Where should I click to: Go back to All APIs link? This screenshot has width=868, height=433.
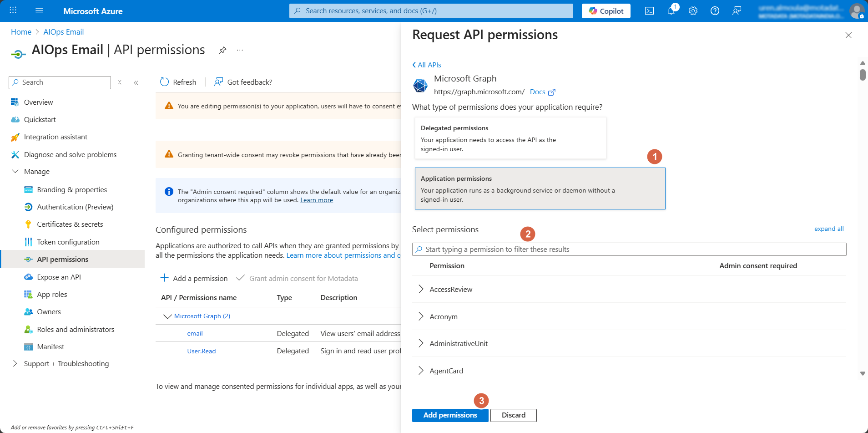427,65
